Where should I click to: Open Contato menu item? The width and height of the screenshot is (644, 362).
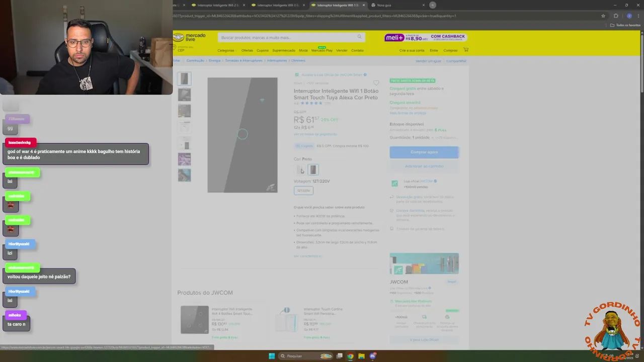[357, 50]
